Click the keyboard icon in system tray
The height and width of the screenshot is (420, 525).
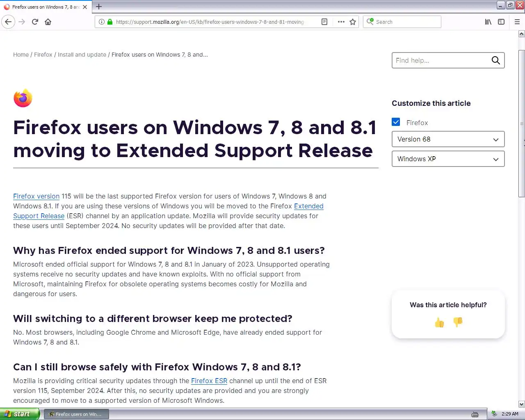(x=475, y=414)
